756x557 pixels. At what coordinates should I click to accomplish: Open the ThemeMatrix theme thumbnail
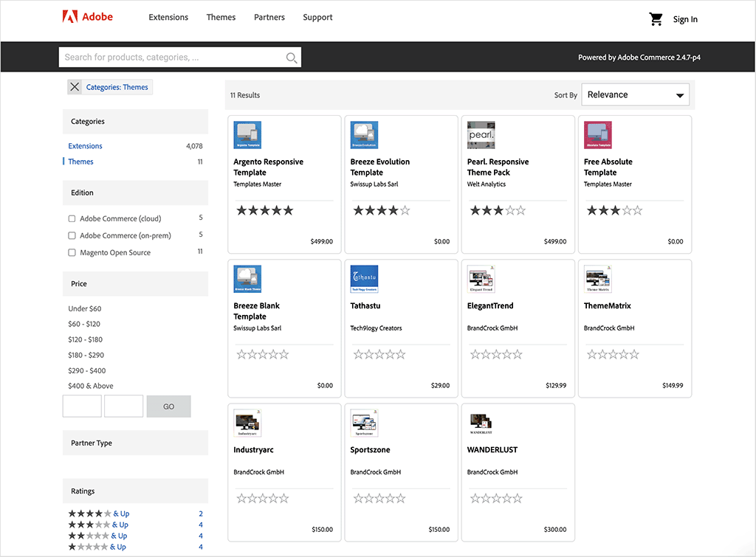(x=598, y=279)
